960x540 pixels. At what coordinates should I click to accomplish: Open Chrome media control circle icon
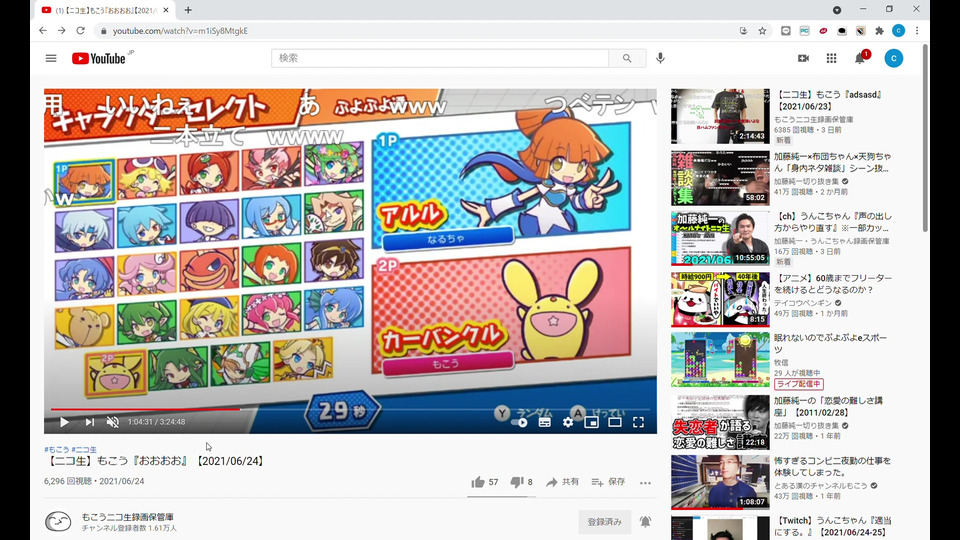coord(836,10)
